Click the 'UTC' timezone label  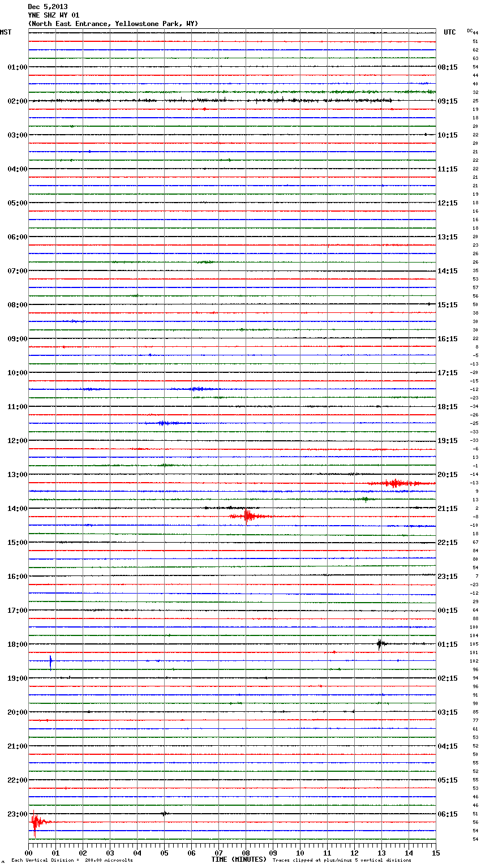tap(450, 32)
